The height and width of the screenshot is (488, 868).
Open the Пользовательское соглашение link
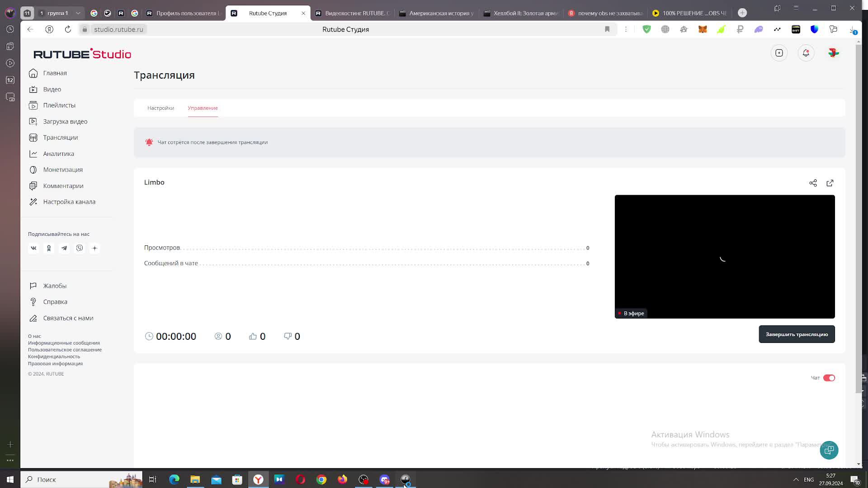(x=65, y=350)
